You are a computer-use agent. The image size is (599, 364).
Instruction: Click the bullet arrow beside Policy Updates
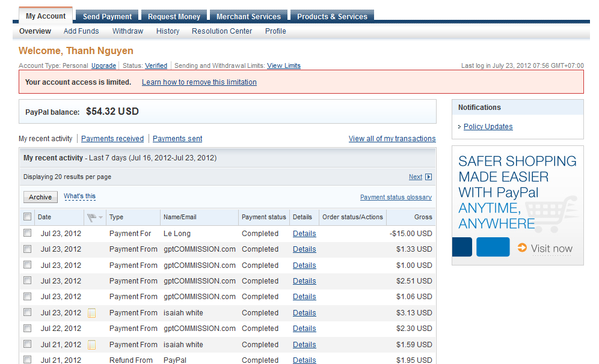coord(459,127)
